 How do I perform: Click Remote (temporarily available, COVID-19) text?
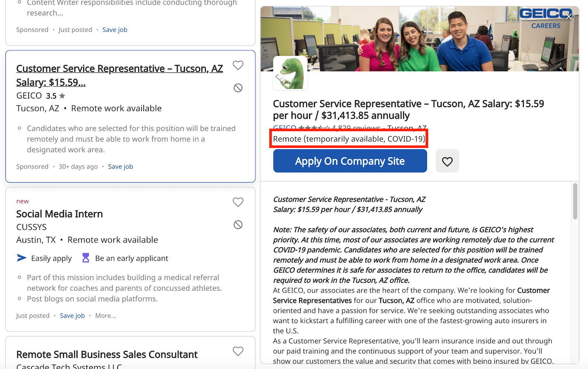tap(349, 139)
